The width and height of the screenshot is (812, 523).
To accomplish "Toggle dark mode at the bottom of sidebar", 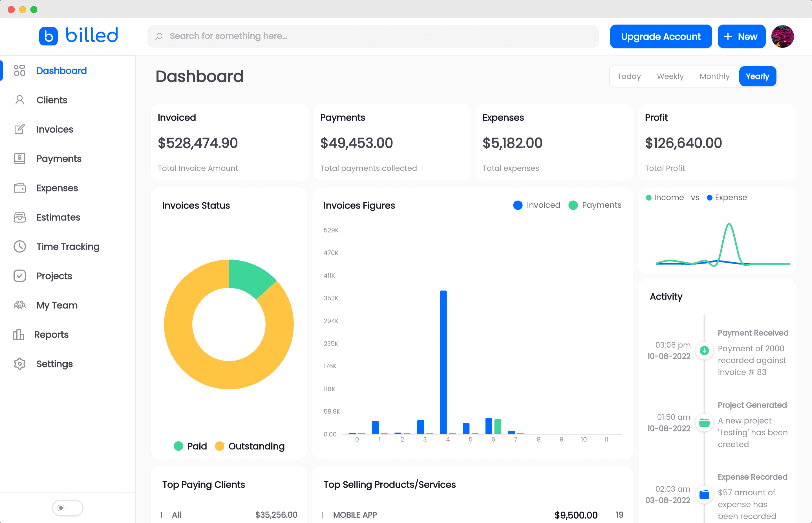I will coord(67,508).
